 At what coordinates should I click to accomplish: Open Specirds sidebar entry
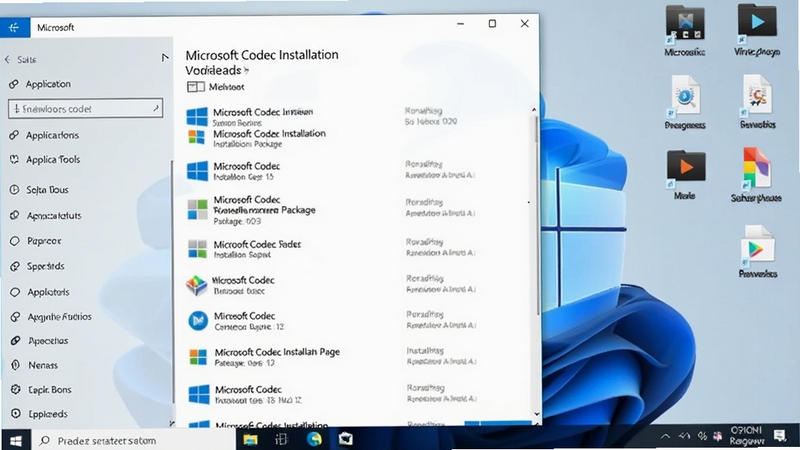coord(45,266)
